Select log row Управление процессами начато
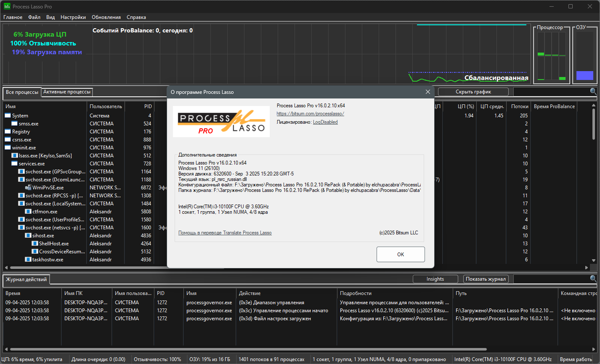Image resolution: width=600 pixels, height=364 pixels. coord(300,311)
